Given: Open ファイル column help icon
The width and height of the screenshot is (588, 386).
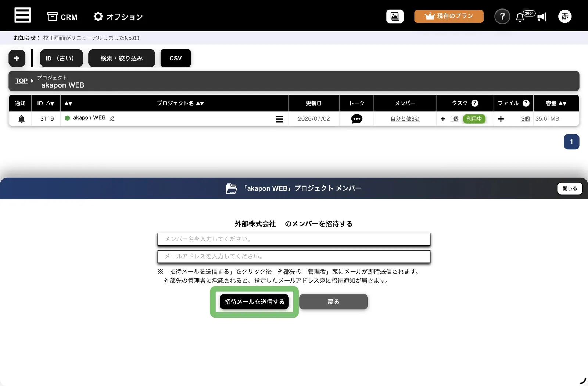Looking at the screenshot, I should 526,103.
